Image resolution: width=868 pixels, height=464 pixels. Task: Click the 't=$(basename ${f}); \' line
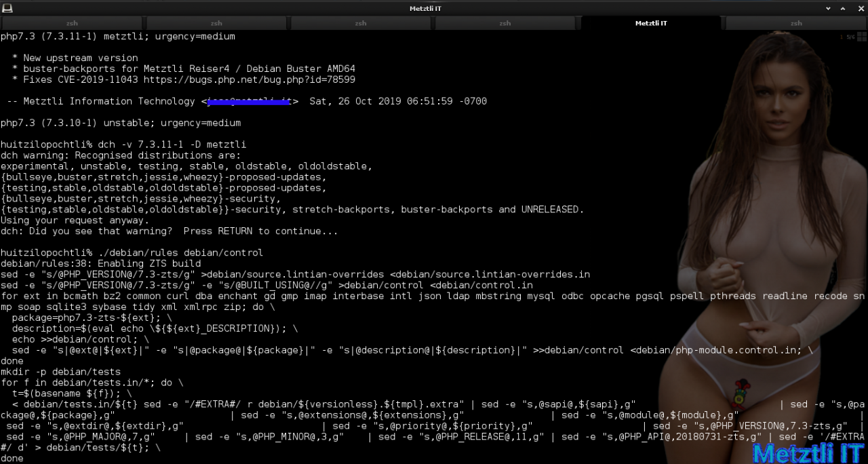(71, 393)
